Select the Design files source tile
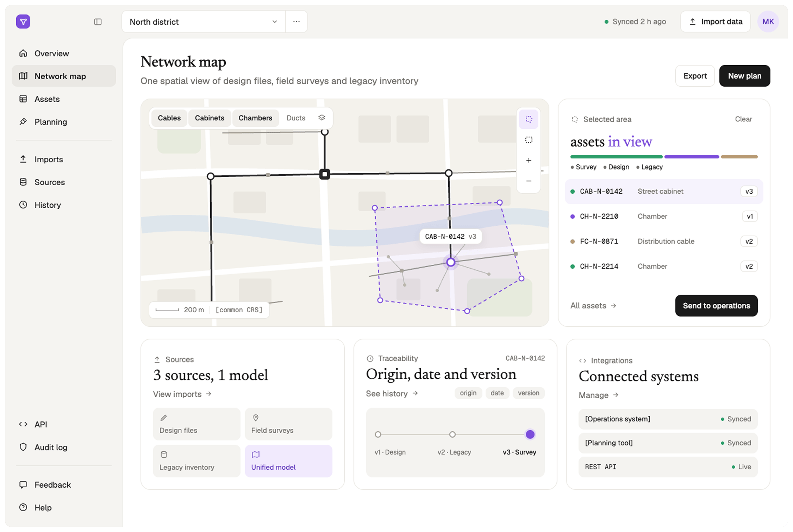This screenshot has height=532, width=793. (197, 424)
